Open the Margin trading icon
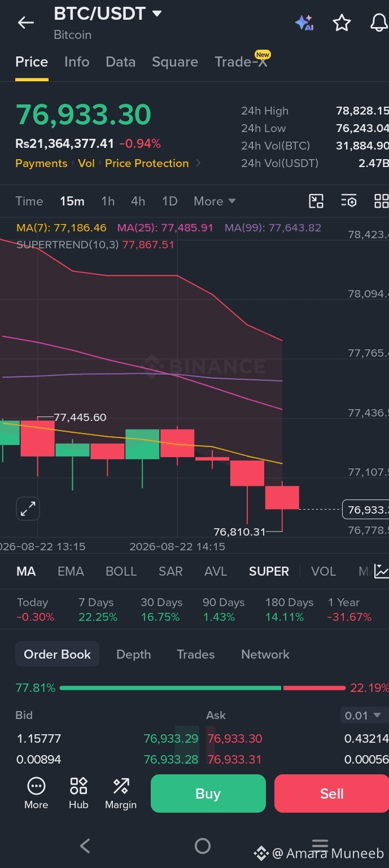 click(121, 792)
